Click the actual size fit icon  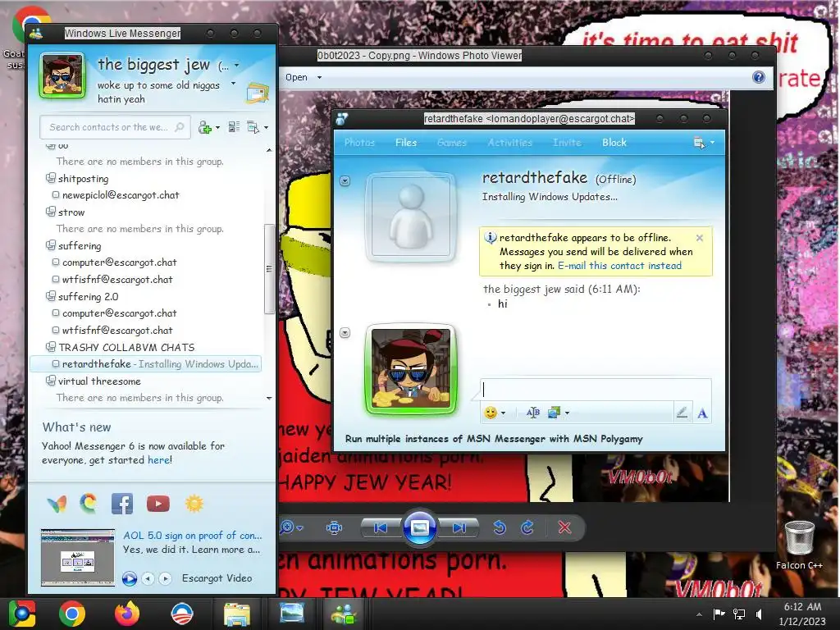(x=335, y=527)
